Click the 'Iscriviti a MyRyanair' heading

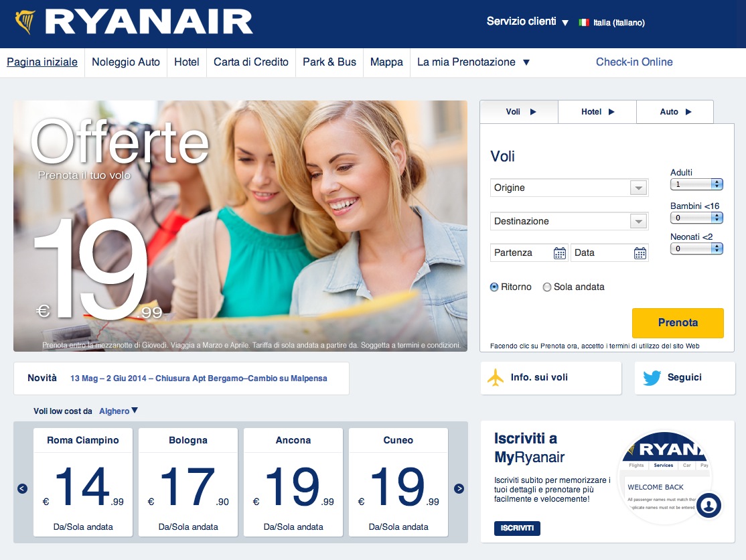[x=530, y=447]
